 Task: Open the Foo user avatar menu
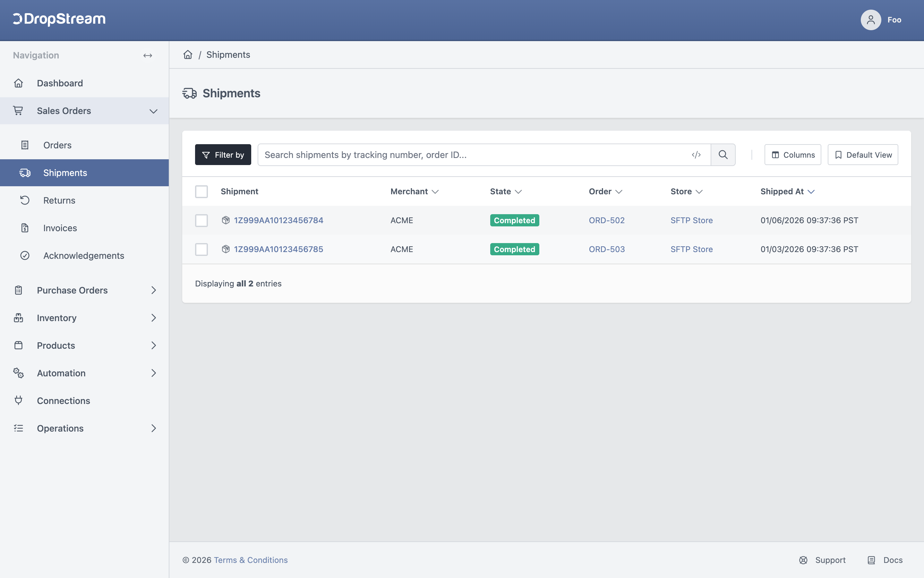(870, 20)
